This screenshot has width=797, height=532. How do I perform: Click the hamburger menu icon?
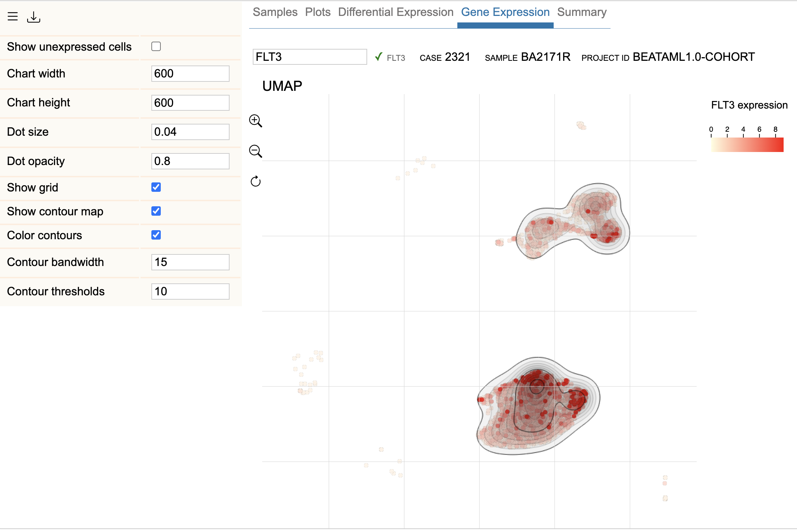pos(13,16)
